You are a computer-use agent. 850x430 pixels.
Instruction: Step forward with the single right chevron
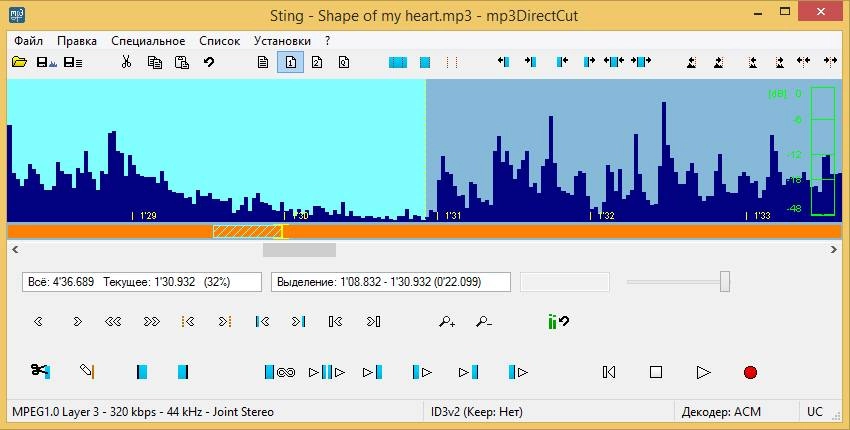[77, 322]
